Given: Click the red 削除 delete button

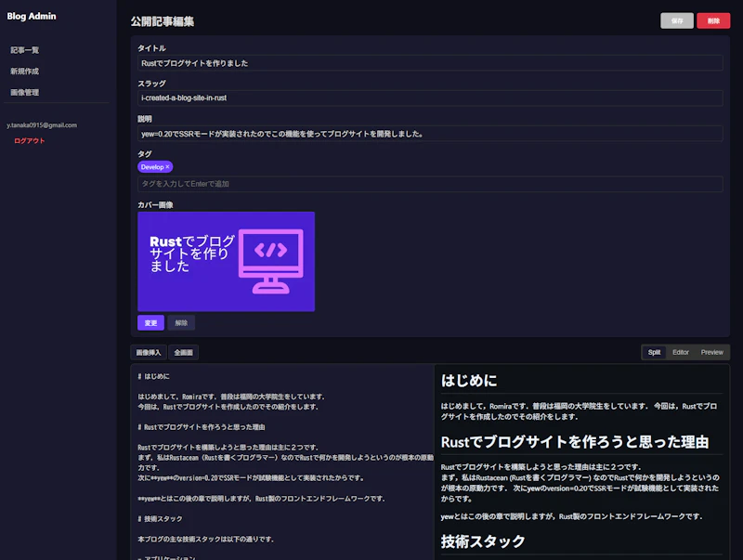Looking at the screenshot, I should pos(713,20).
